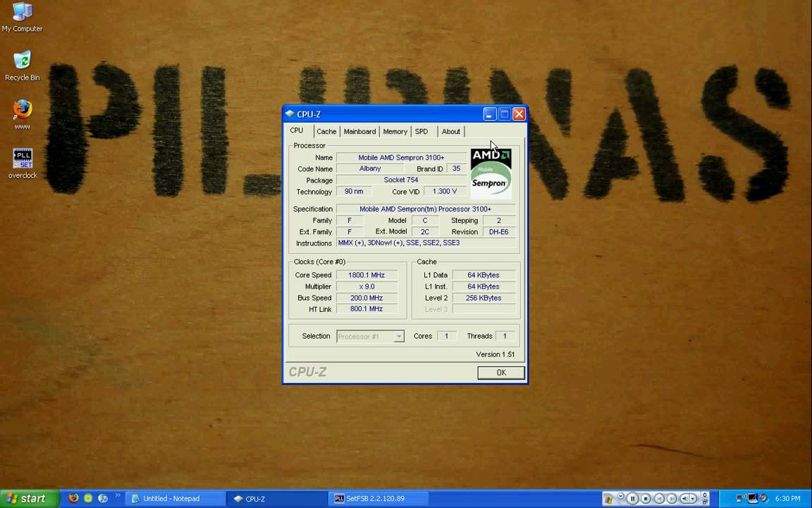
Task: Skip to next track in media toolbar
Action: (672, 499)
